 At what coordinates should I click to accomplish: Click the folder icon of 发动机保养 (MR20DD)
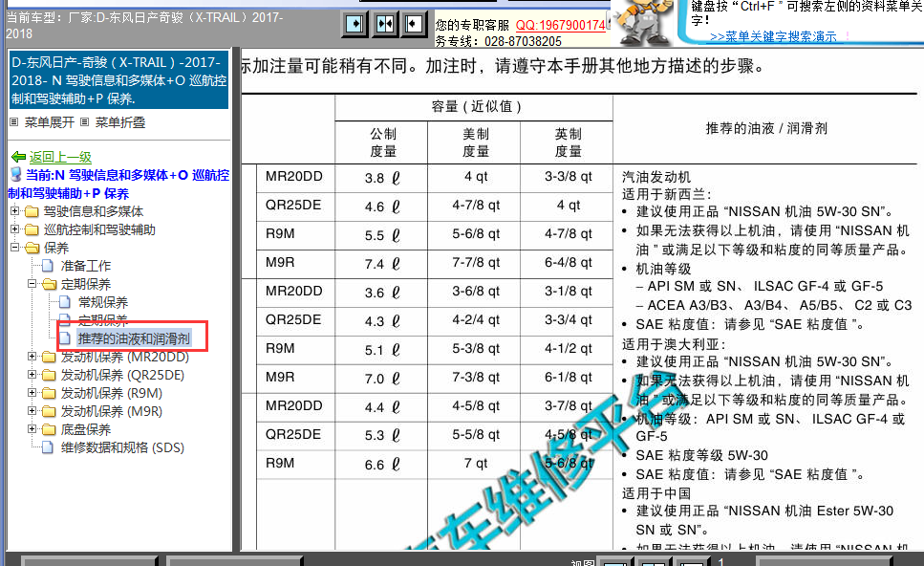pyautogui.click(x=49, y=358)
